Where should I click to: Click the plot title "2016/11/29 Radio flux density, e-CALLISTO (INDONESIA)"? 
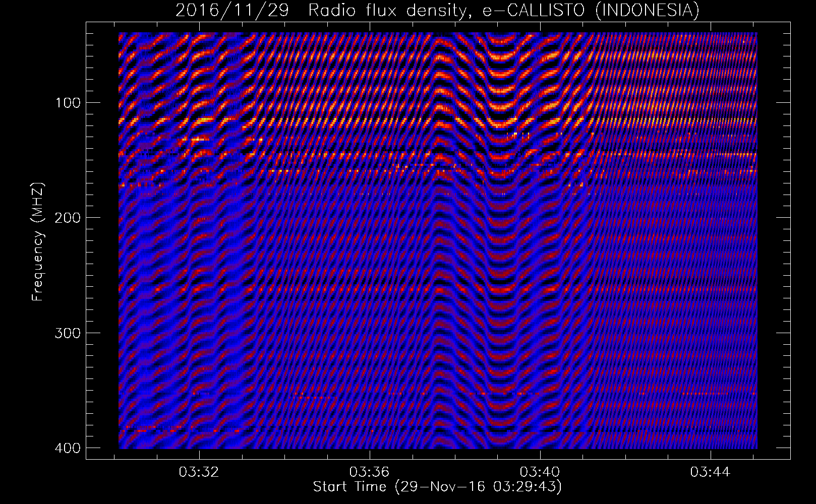437,10
